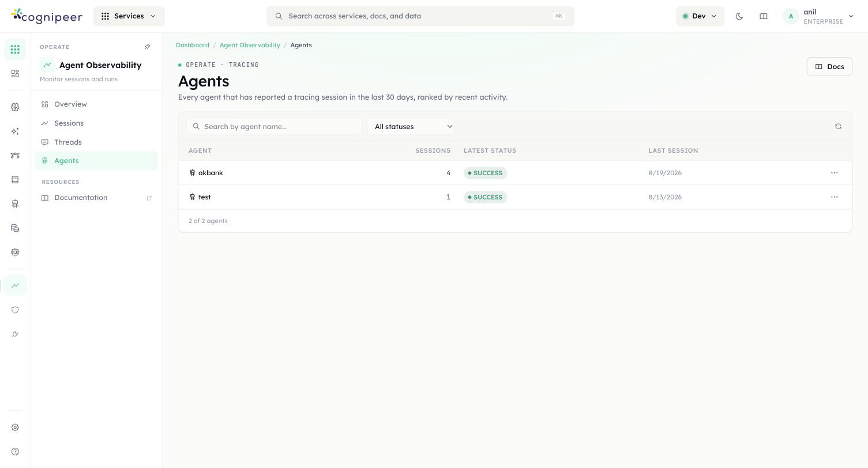868x468 pixels.
Task: Open the All statuses filter dropdown
Action: 411,127
